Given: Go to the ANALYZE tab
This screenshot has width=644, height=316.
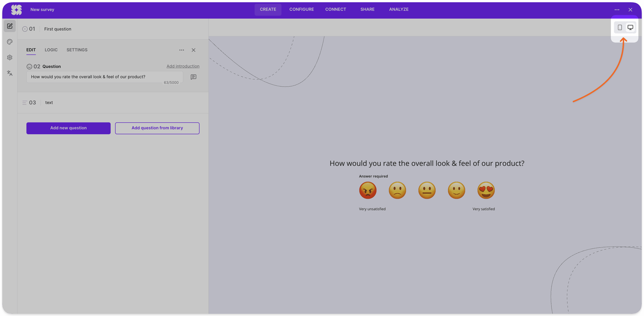Looking at the screenshot, I should tap(399, 9).
